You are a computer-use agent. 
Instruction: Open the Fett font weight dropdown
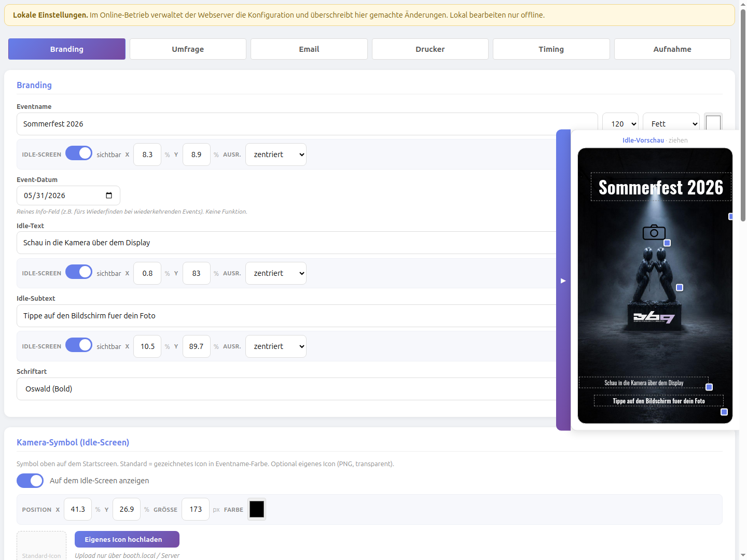point(671,124)
